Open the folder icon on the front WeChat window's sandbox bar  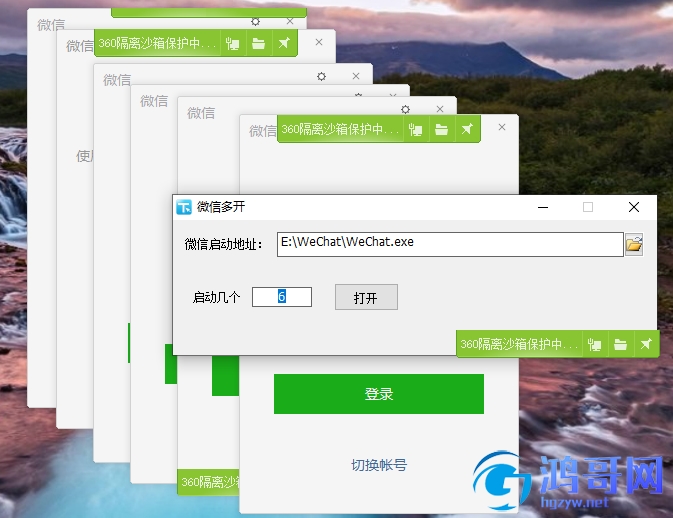441,129
